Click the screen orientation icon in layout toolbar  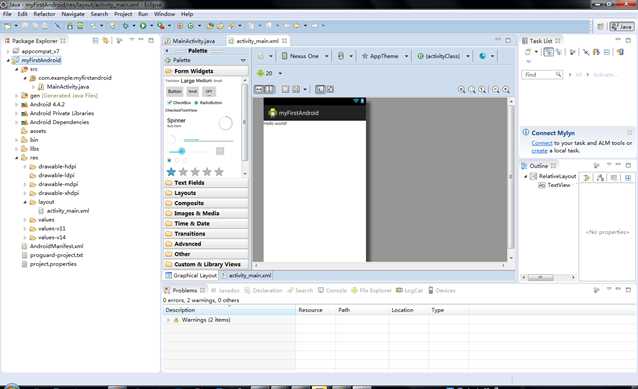click(341, 56)
